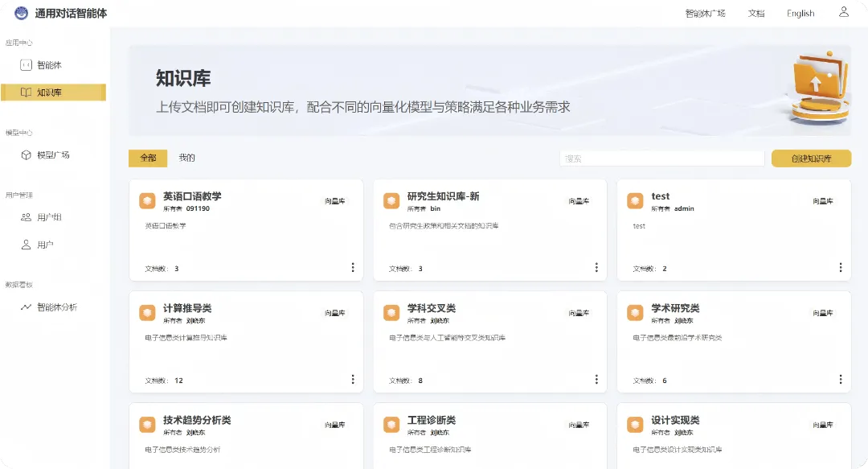Click the 向量库 tag on 英语口语教学

[335, 201]
